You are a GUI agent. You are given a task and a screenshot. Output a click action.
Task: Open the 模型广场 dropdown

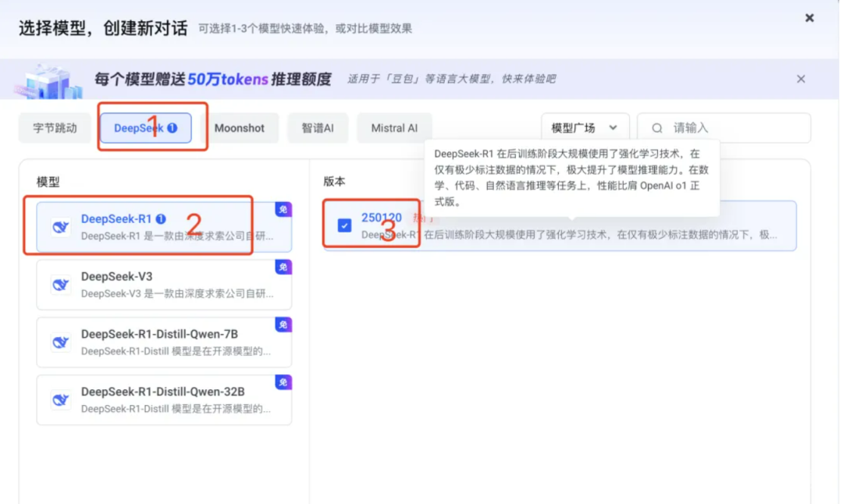click(x=585, y=128)
